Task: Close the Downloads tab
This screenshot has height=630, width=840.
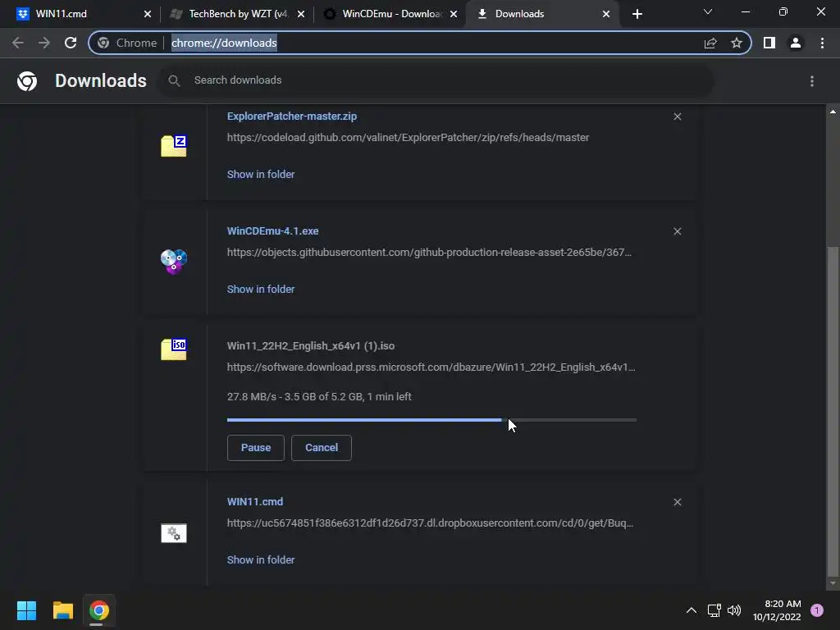Action: click(x=606, y=14)
